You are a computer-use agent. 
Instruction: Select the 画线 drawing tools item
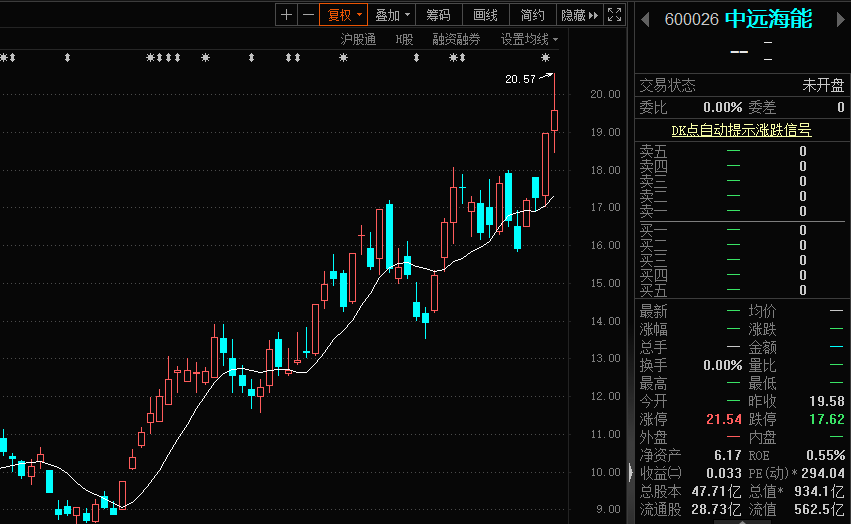coord(485,15)
